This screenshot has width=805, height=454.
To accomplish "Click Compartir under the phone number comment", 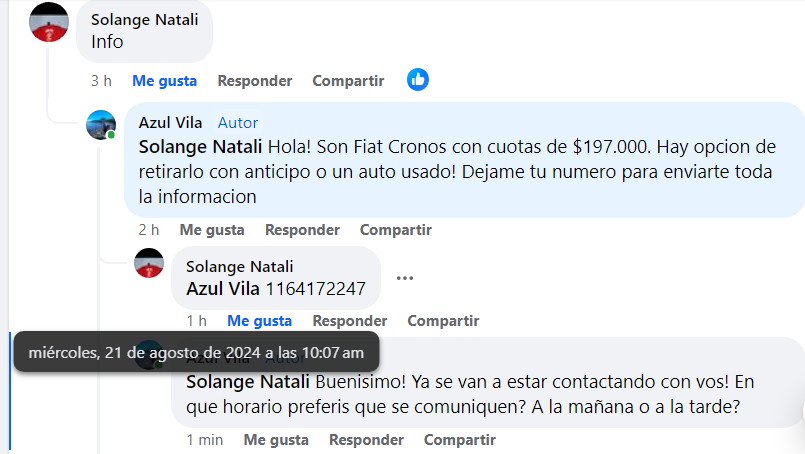I will (443, 320).
